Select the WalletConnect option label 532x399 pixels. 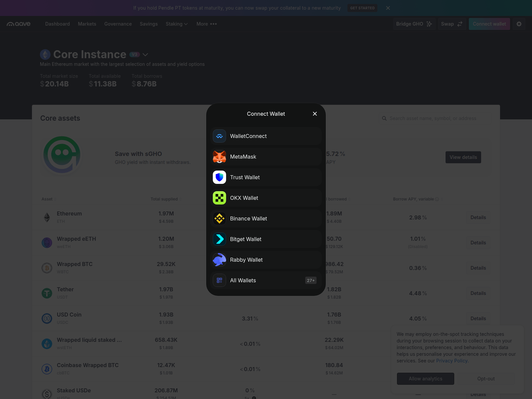(248, 136)
